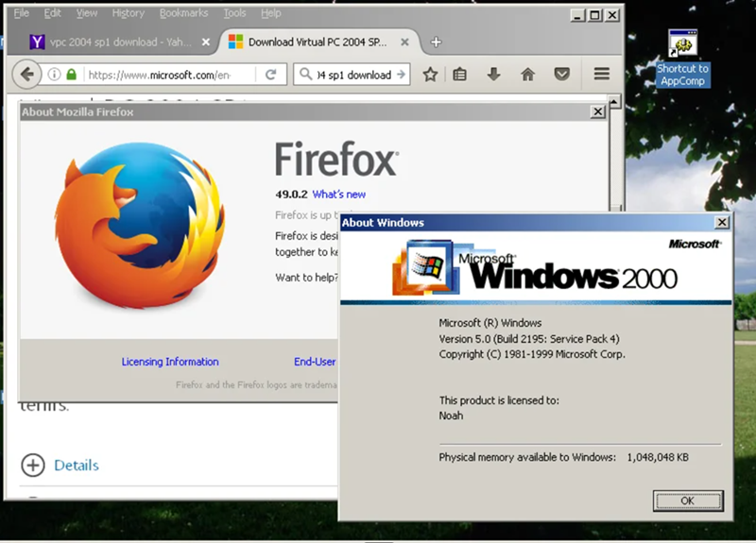Viewport: 756px width, 543px height.
Task: Click the Firefox logo in About dialog
Action: 140,226
